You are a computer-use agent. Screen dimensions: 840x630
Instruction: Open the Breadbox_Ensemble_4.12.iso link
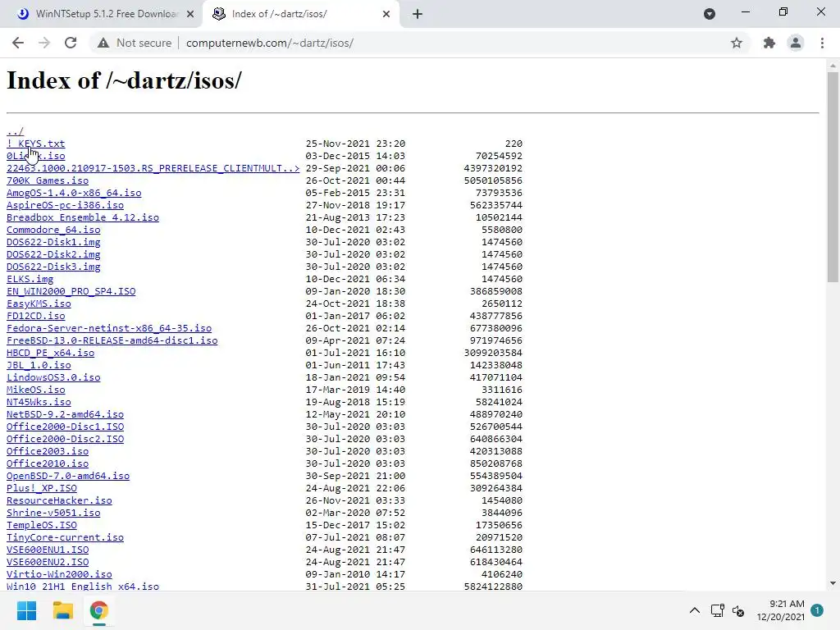[83, 217]
